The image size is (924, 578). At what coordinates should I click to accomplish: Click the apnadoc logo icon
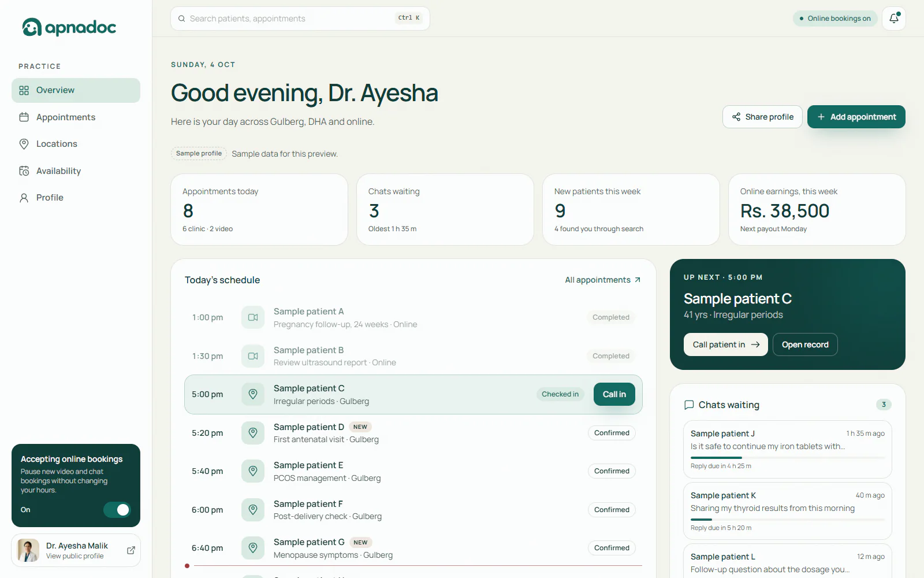pos(32,27)
